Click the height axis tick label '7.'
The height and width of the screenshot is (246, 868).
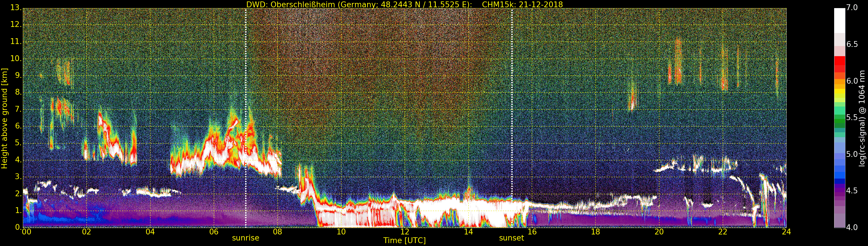18,109
